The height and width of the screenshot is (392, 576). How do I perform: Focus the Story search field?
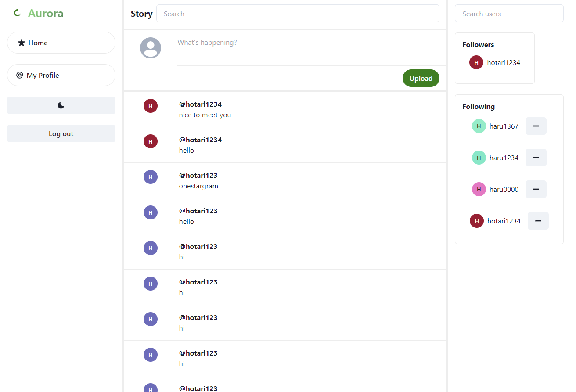[298, 13]
